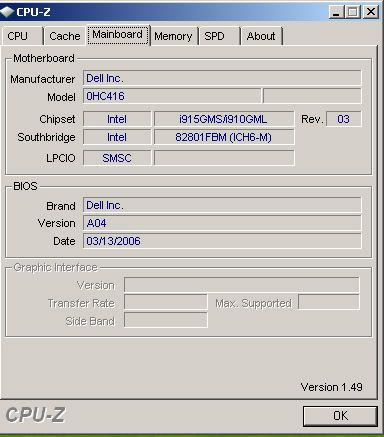Click the Chipset vendor field Intel
Image resolution: width=384 pixels, height=437 pixels.
(117, 119)
